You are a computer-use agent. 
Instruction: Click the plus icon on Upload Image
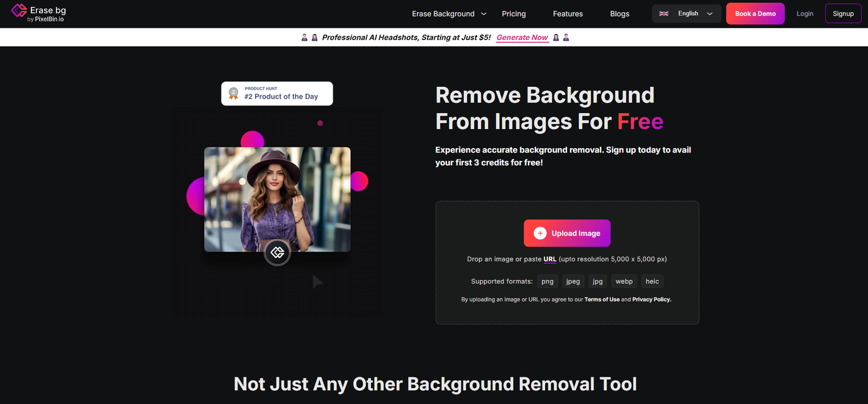(540, 233)
